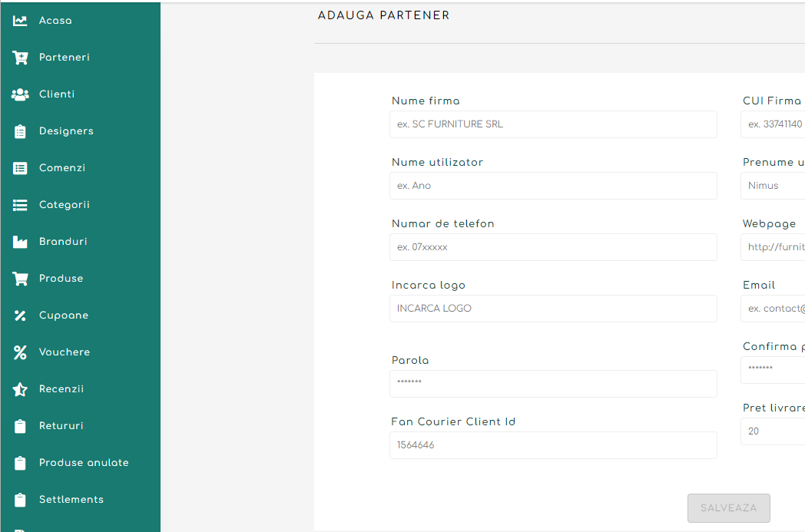Open the Produse menu item
The width and height of the screenshot is (805, 532).
61,279
